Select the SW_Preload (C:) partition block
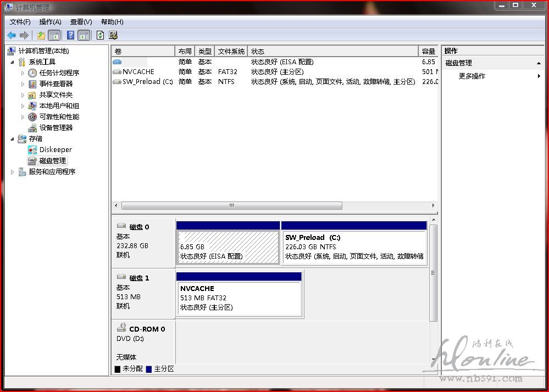The image size is (549, 392). coord(353,247)
